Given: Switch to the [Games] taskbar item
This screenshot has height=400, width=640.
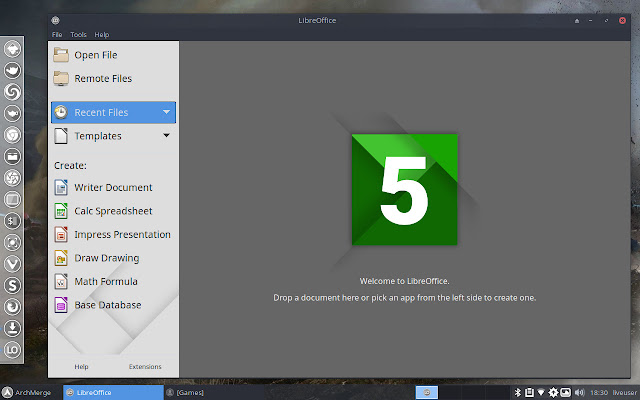Looking at the screenshot, I should [185, 393].
